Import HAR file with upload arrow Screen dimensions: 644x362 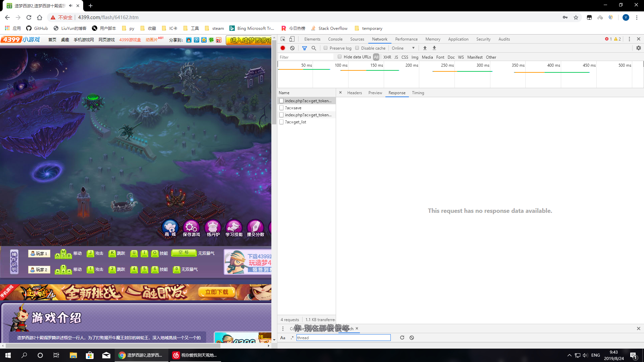point(425,48)
